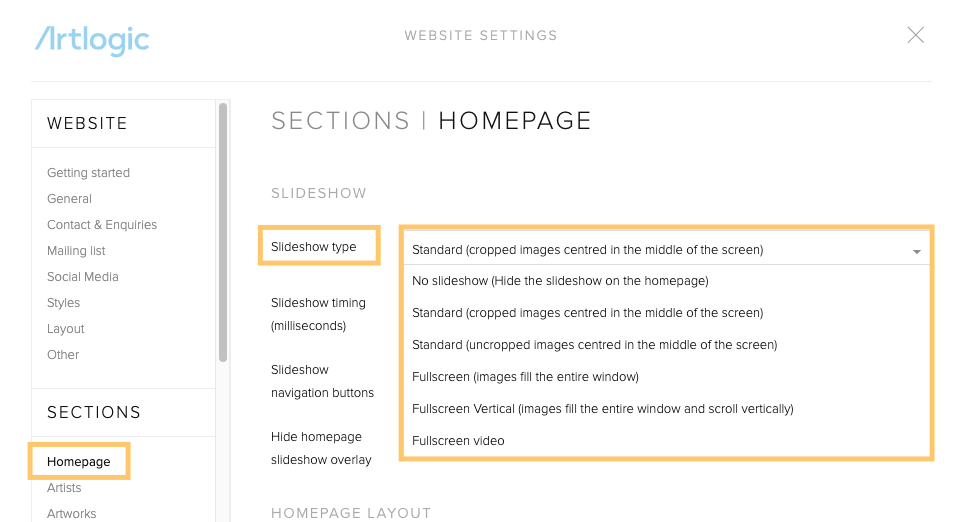Open Mailing list settings
The image size is (967, 522).
click(76, 251)
